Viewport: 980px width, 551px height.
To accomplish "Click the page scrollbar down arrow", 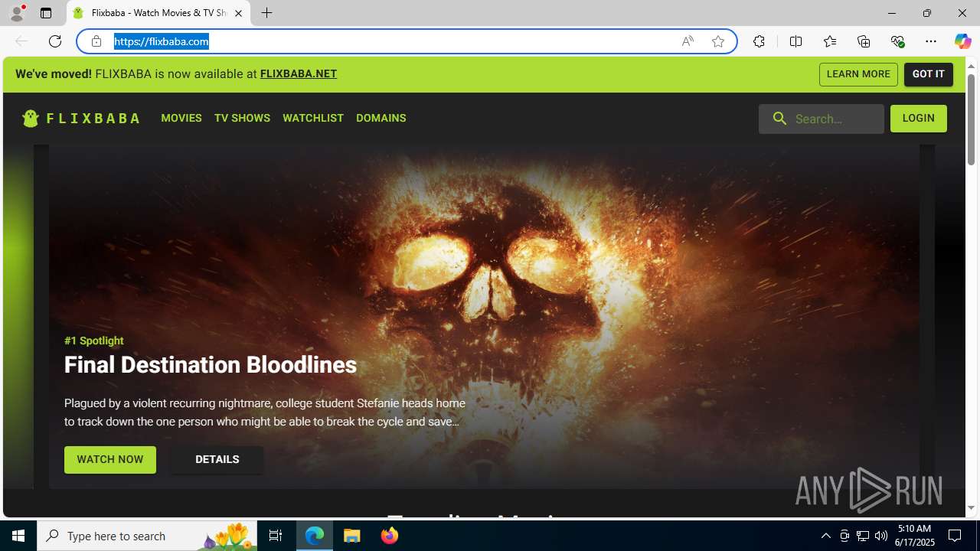I will [x=972, y=507].
